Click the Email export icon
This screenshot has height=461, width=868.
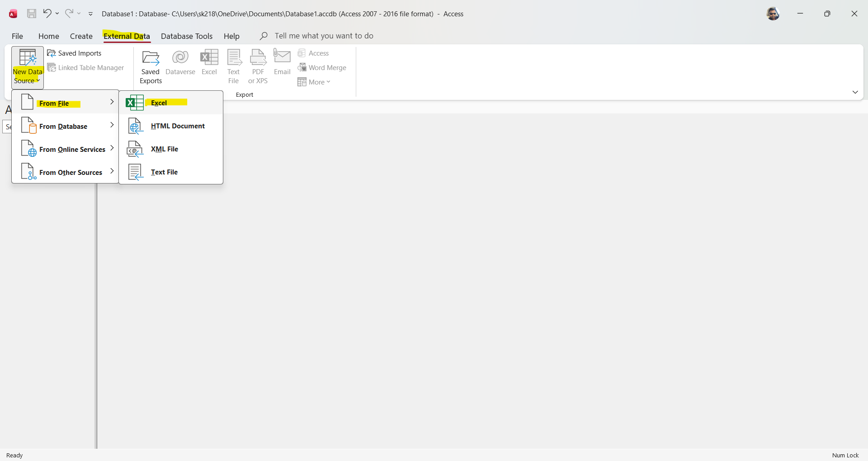click(282, 62)
